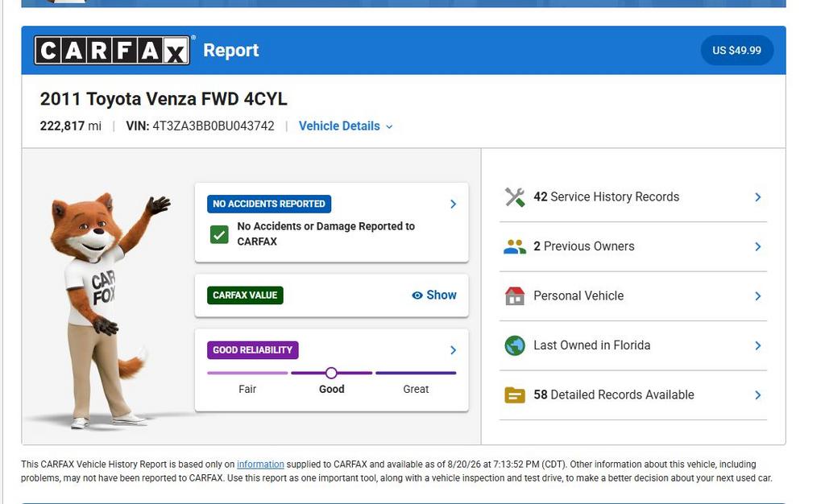Image resolution: width=825 pixels, height=504 pixels.
Task: Follow the information hyperlink in the disclaimer
Action: (260, 465)
